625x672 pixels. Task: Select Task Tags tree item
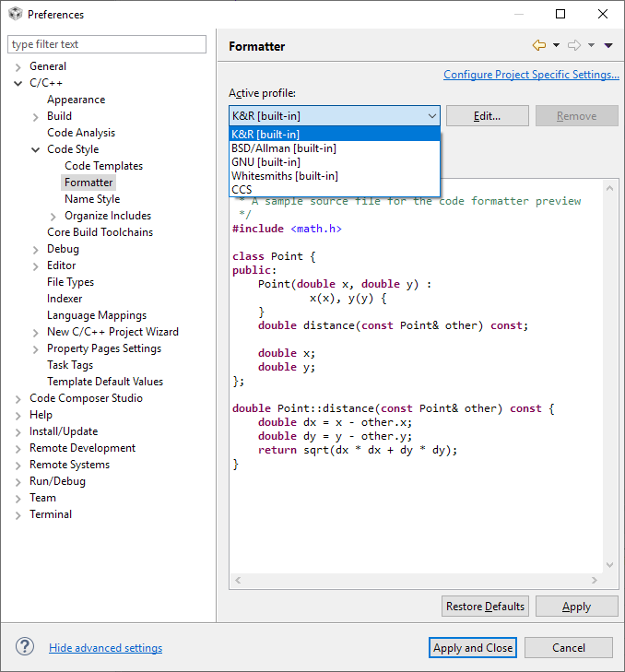(x=70, y=365)
